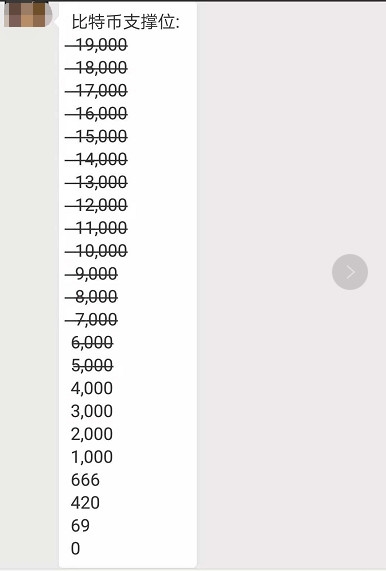Select the 1,000 line in message
Screen dimensions: 386x571
(x=92, y=457)
